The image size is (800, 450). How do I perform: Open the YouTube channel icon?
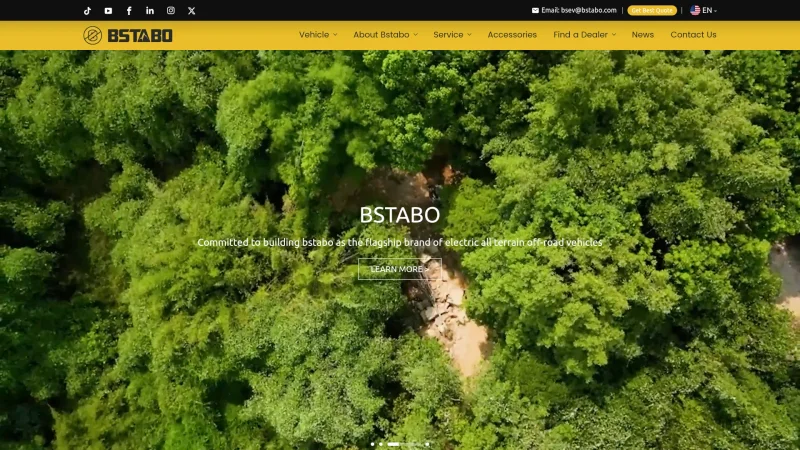pos(108,10)
